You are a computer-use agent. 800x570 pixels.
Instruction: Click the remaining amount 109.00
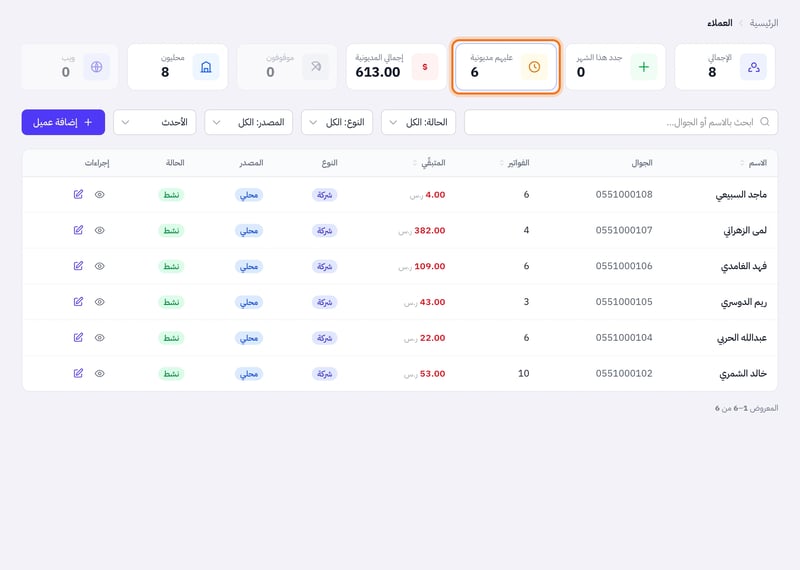430,266
